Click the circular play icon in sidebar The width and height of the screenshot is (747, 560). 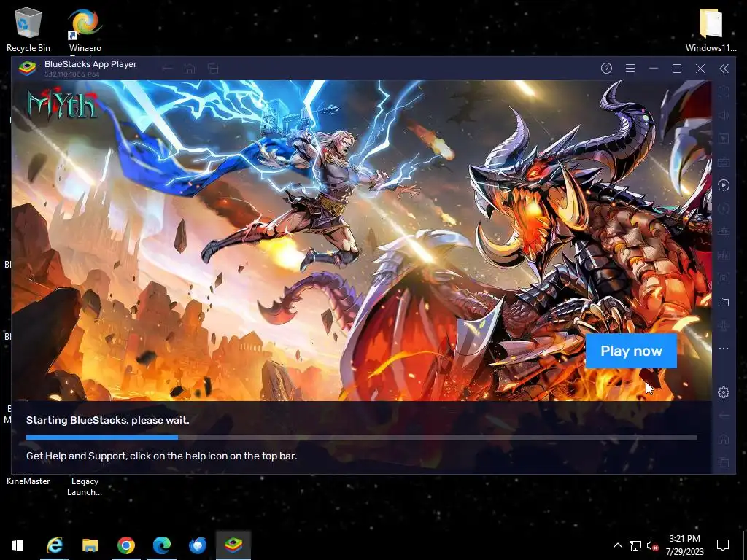pos(723,185)
